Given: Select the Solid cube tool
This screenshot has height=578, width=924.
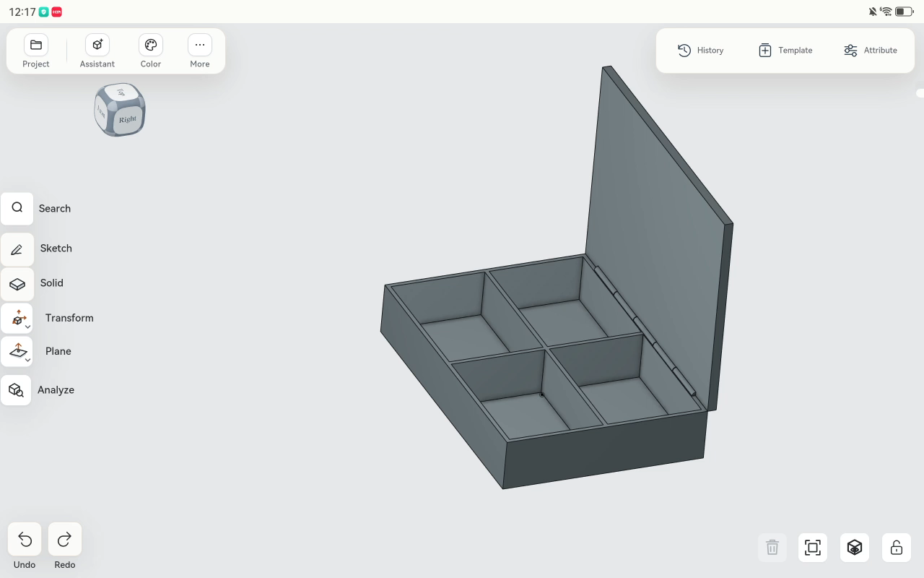Looking at the screenshot, I should point(17,284).
